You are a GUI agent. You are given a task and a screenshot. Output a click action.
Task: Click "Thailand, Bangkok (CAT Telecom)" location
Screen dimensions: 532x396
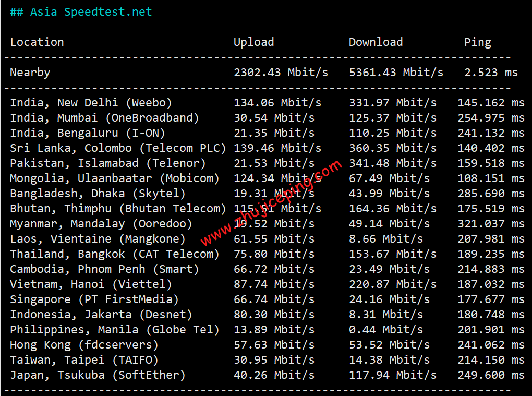(115, 254)
